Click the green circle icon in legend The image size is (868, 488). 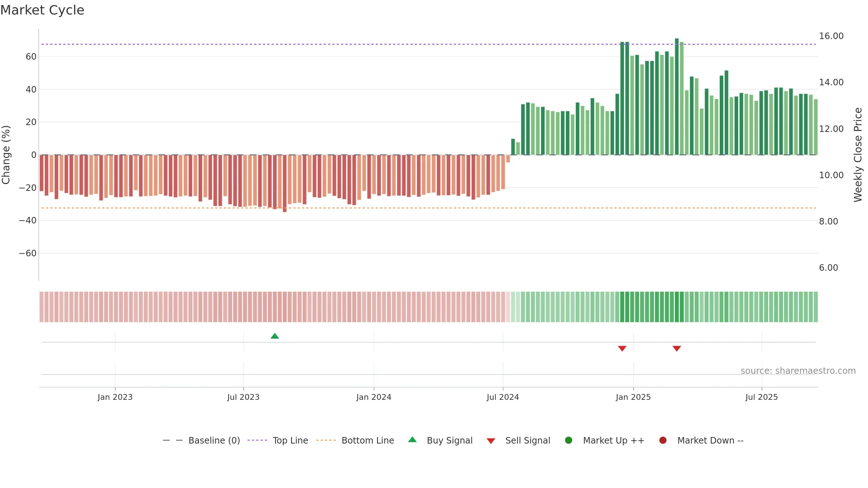coord(569,440)
